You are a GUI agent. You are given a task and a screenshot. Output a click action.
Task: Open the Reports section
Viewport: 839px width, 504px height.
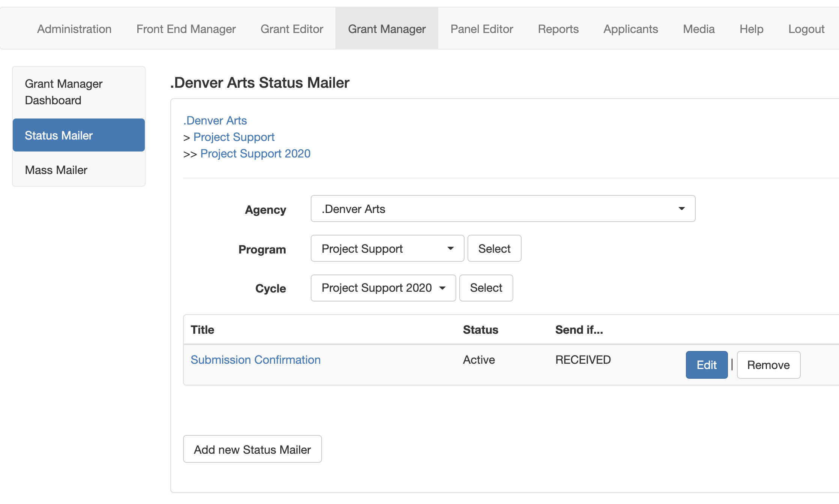pos(558,29)
